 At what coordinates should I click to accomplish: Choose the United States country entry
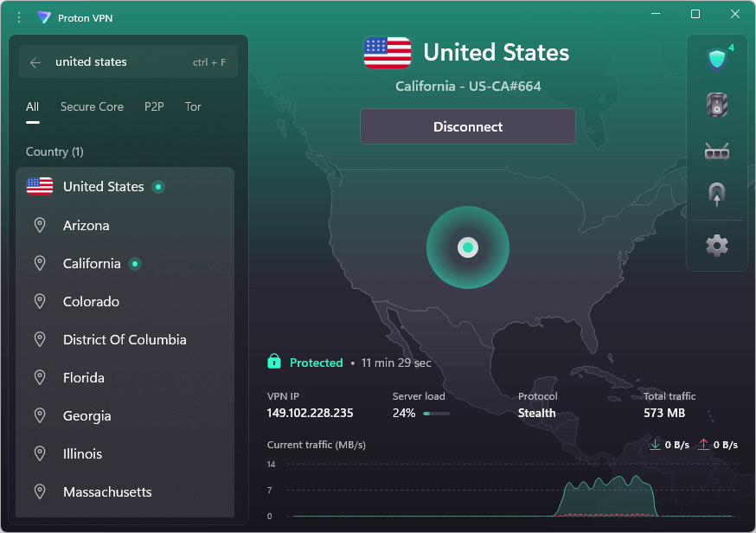click(x=103, y=187)
